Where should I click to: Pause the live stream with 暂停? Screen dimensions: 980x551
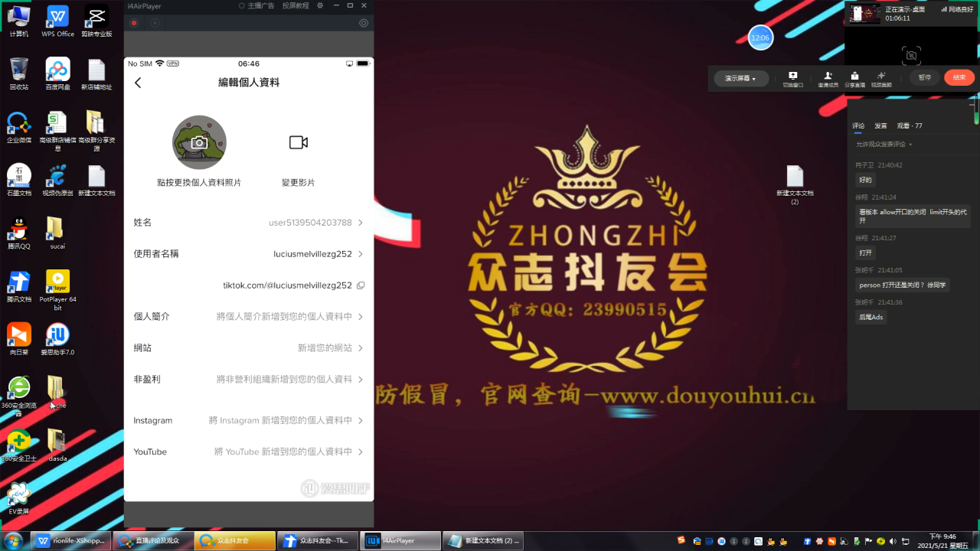click(x=925, y=77)
